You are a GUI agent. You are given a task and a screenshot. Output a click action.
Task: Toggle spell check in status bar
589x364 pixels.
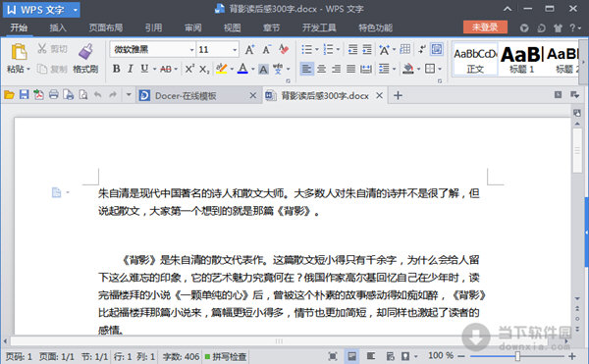coord(226,356)
